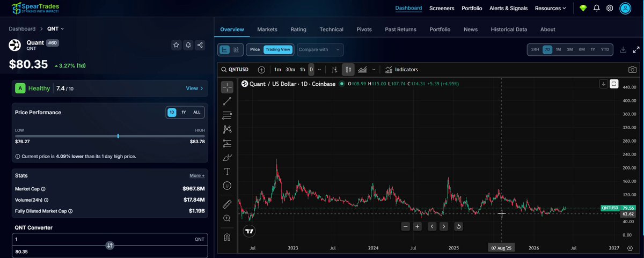Open the Fibonacci retracement tool
This screenshot has height=258, width=644.
coord(227,115)
